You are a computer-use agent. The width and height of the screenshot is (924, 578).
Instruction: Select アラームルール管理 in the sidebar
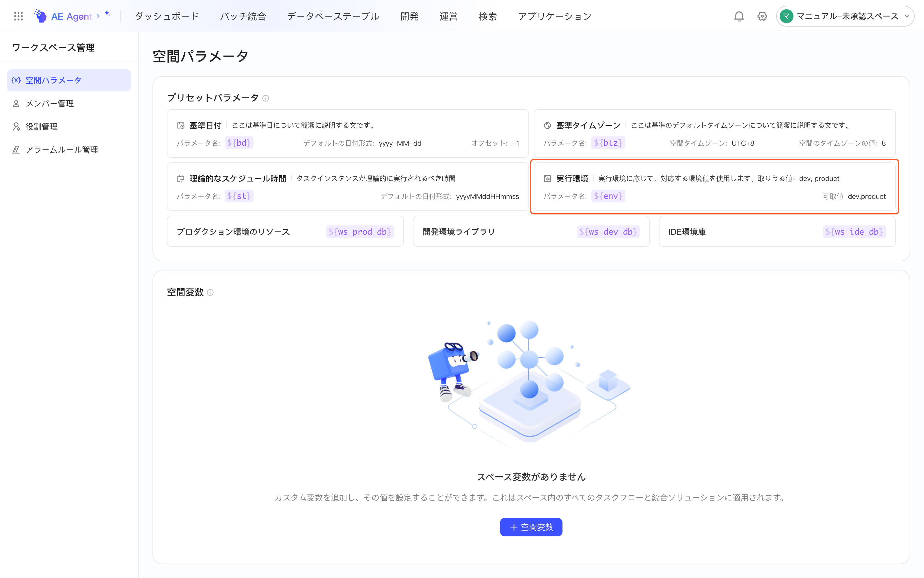coord(69,150)
